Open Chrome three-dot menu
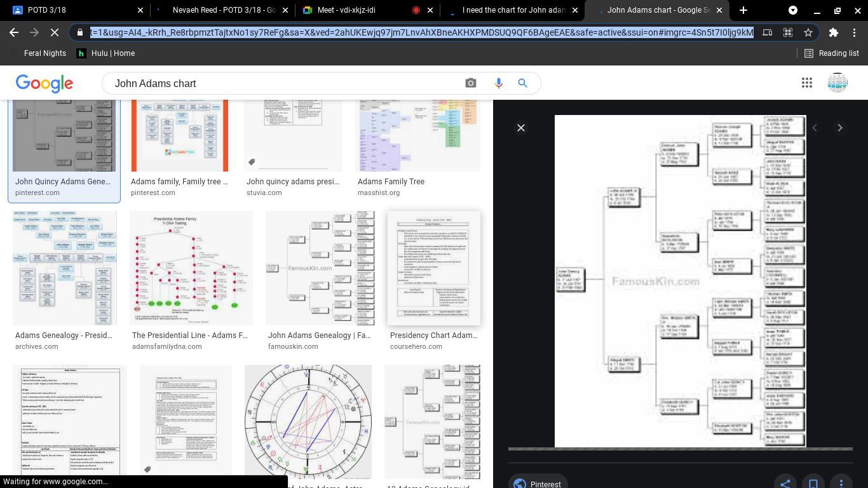Viewport: 868px width, 488px height. [855, 32]
